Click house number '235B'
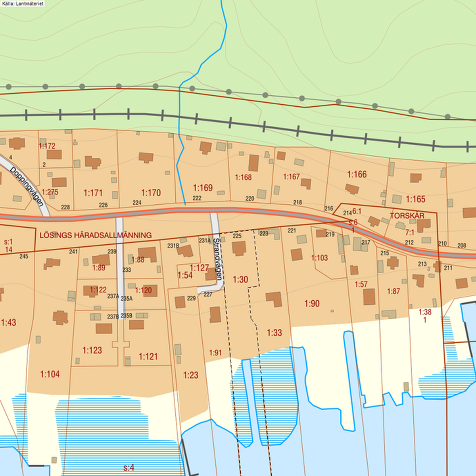The width and height of the screenshot is (476, 476). (127, 316)
